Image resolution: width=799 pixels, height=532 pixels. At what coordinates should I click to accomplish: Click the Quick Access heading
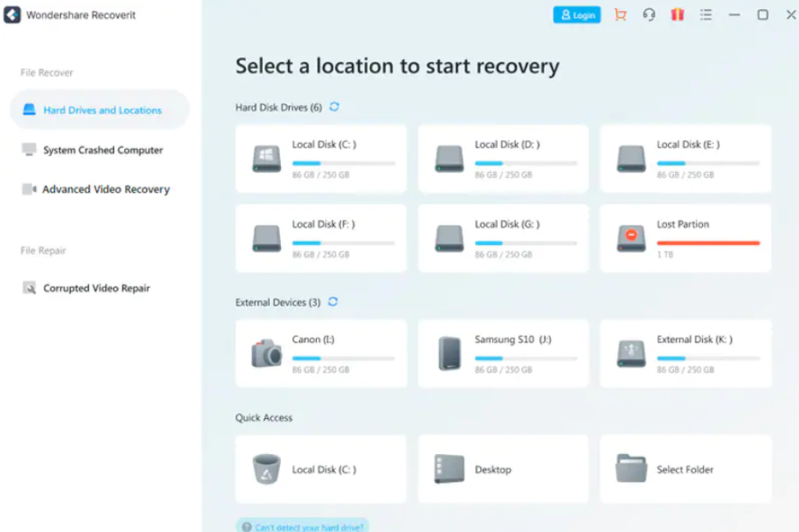(x=264, y=418)
